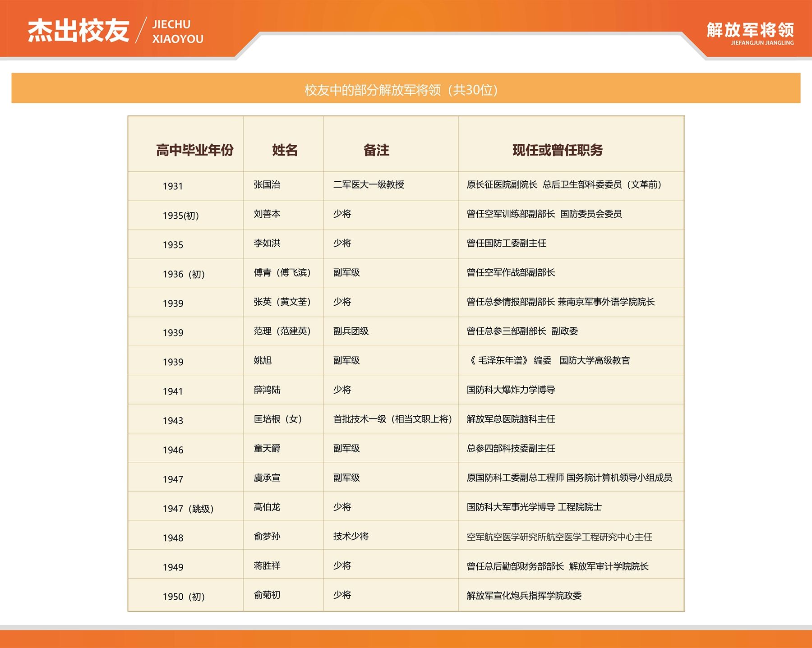Click the 副兵团级 remark cell
The width and height of the screenshot is (812, 648).
click(351, 331)
